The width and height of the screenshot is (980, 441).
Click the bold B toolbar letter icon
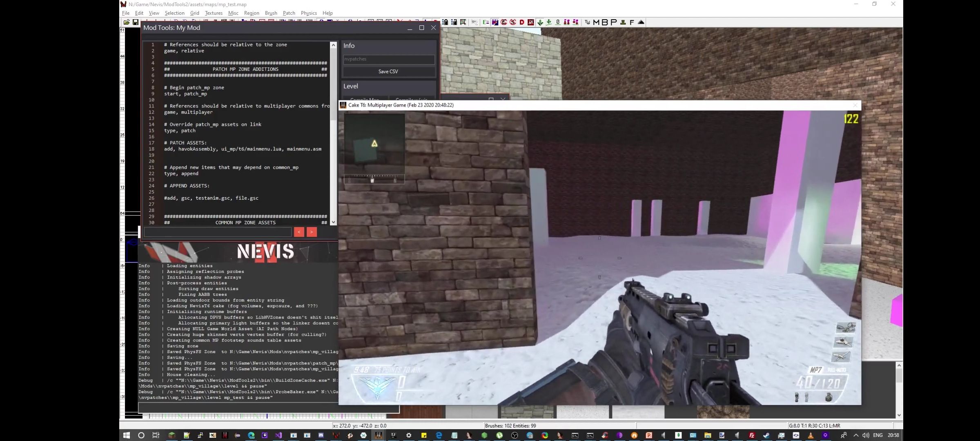point(605,22)
